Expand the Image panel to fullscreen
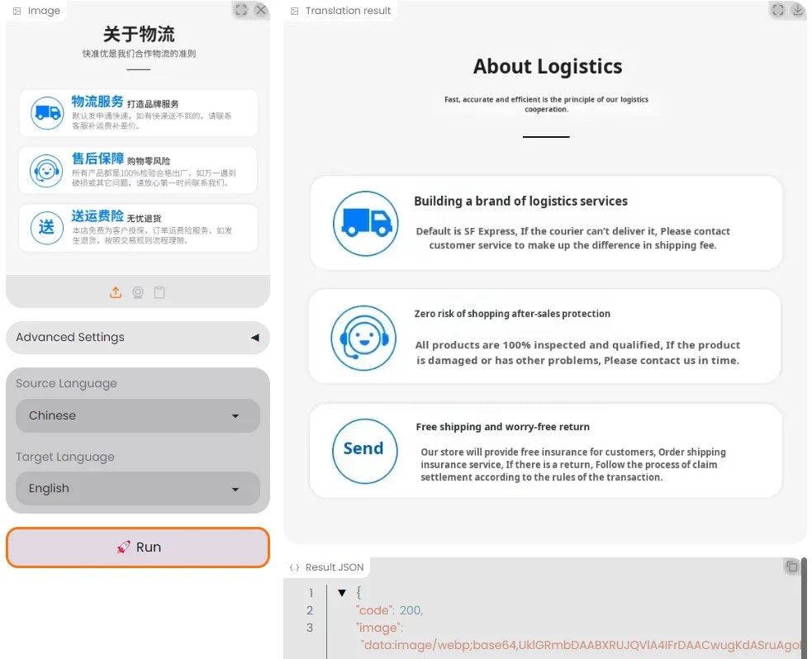 coord(242,10)
